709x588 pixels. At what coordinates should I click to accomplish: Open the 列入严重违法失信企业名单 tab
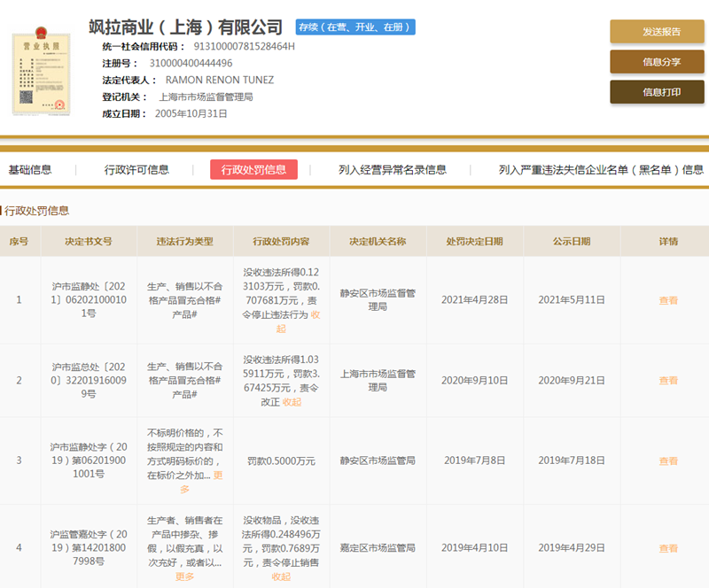coord(601,170)
